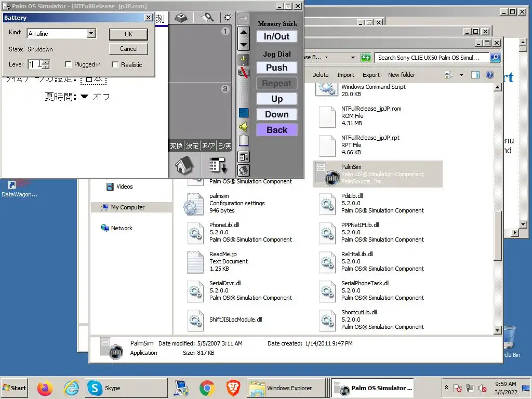The image size is (532, 399).
Task: Launch Firefox from the taskbar
Action: click(45, 388)
